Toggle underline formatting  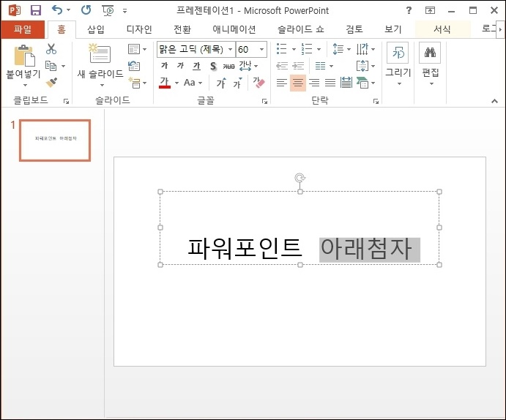click(x=196, y=66)
